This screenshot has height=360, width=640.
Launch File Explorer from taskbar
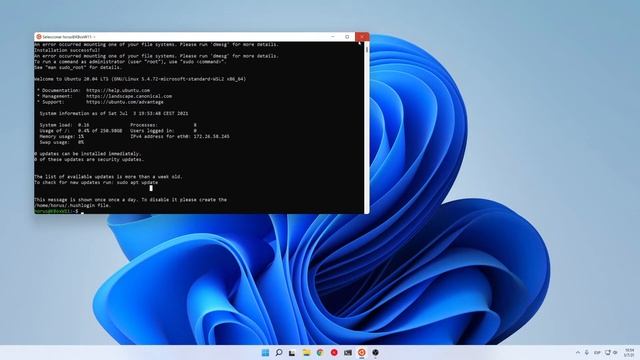point(306,352)
